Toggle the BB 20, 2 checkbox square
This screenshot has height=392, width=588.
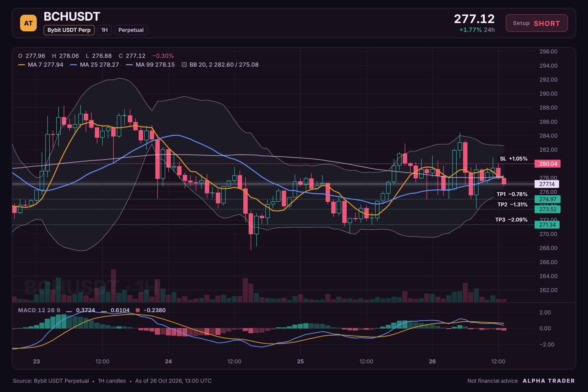(184, 65)
